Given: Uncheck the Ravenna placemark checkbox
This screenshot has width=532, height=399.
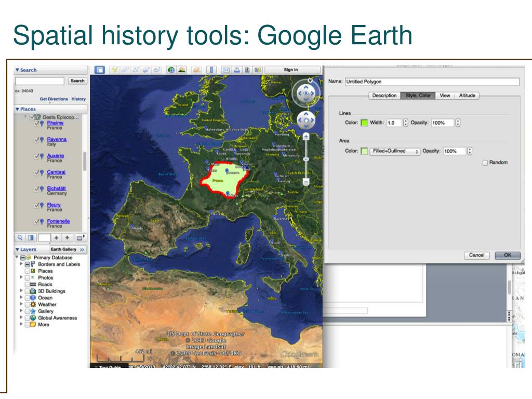Looking at the screenshot, I should 37,140.
